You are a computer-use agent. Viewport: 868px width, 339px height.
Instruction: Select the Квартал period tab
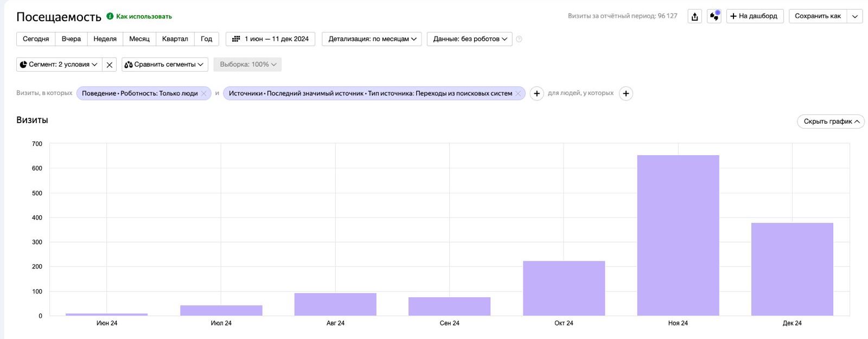pos(175,39)
